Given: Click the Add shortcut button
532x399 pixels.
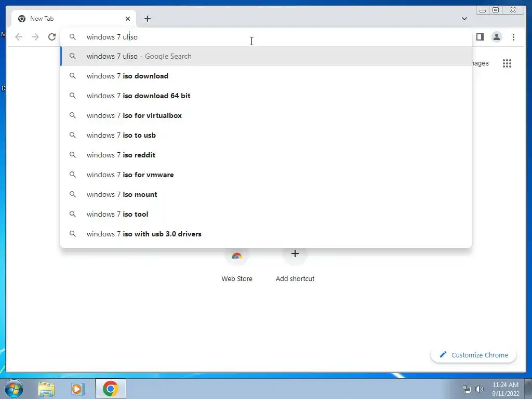Looking at the screenshot, I should coord(295,267).
